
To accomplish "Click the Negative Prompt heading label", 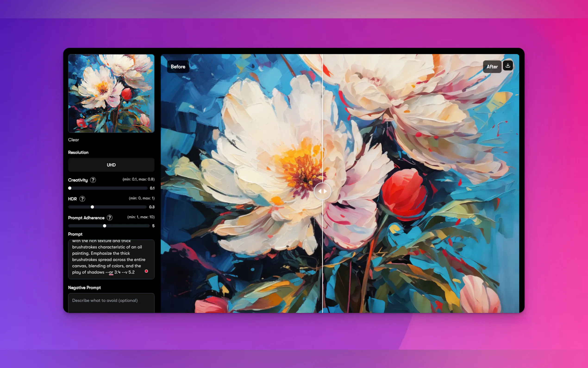I will pyautogui.click(x=84, y=287).
